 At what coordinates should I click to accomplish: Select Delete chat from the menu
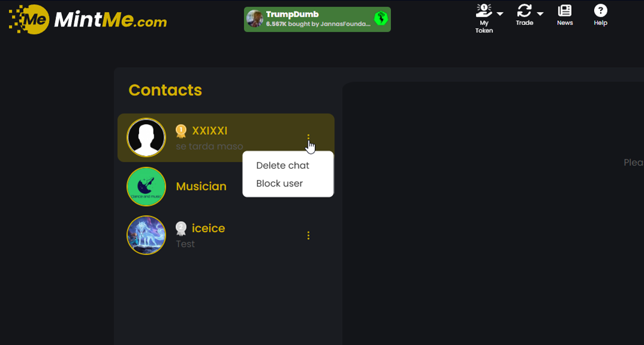click(x=283, y=166)
